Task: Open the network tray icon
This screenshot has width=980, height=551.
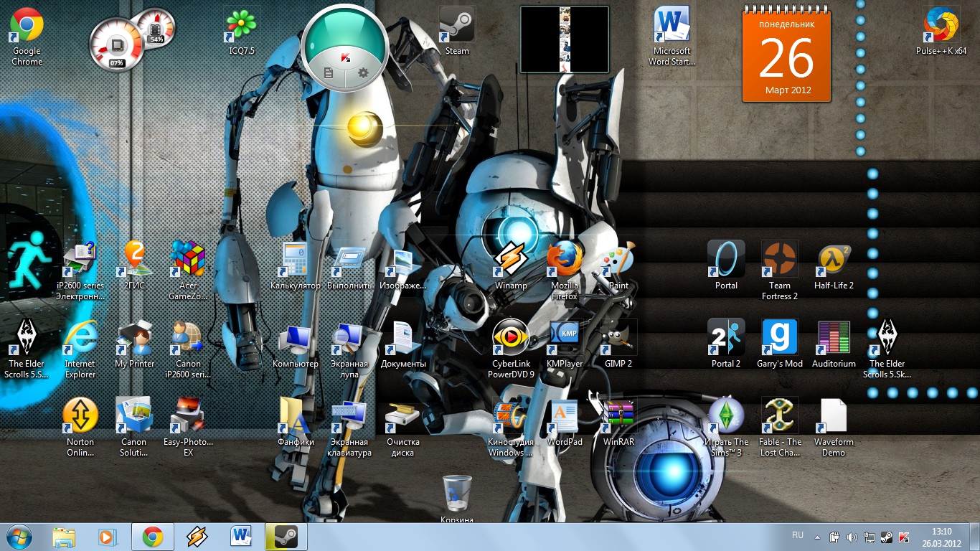Action: coord(870,537)
